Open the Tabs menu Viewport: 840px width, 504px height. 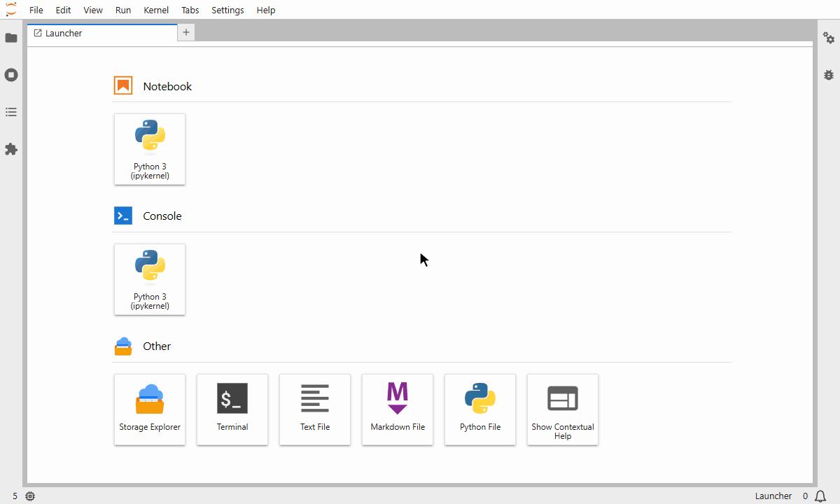(x=190, y=10)
